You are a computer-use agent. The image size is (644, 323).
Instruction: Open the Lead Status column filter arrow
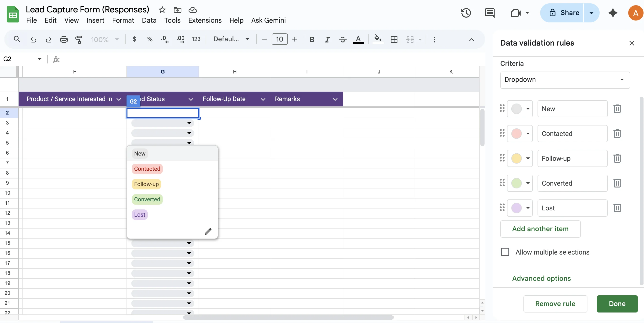[191, 99]
